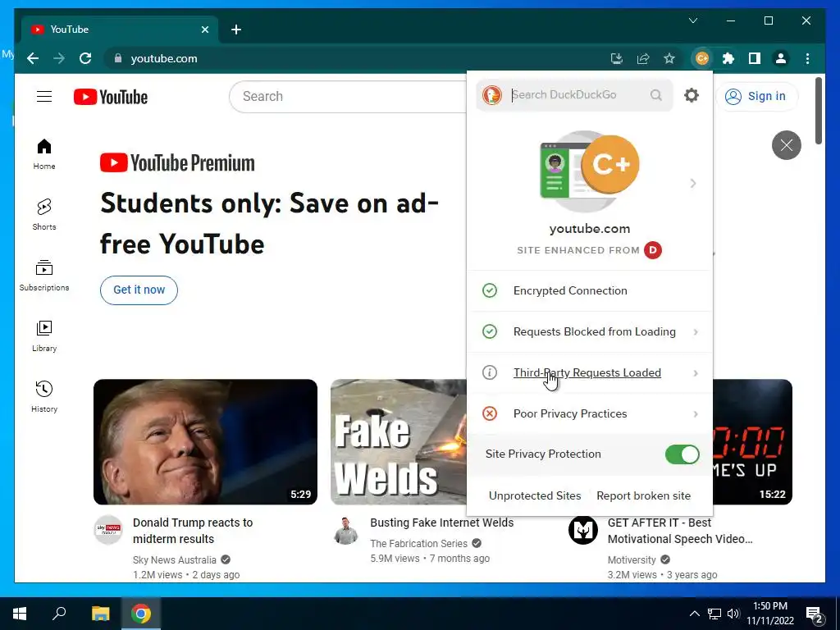
Task: Open Subscriptions in the sidebar
Action: 44,276
